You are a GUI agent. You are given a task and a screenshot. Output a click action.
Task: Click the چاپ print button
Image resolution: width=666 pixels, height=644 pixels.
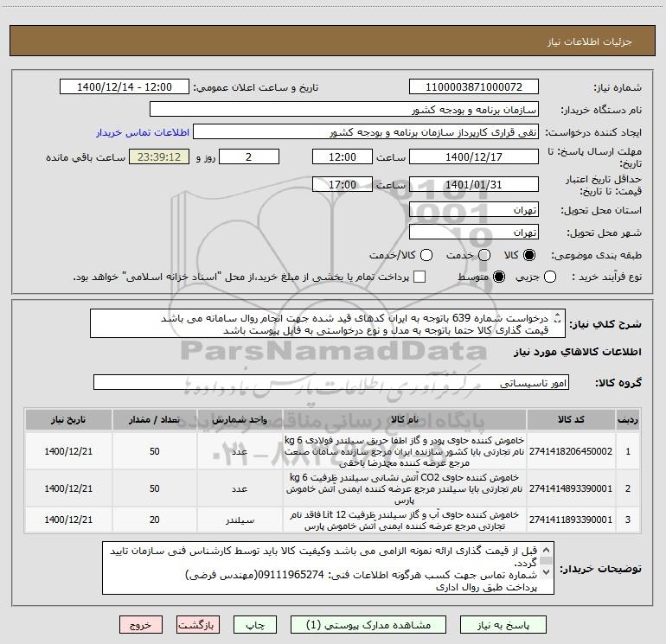tap(255, 625)
